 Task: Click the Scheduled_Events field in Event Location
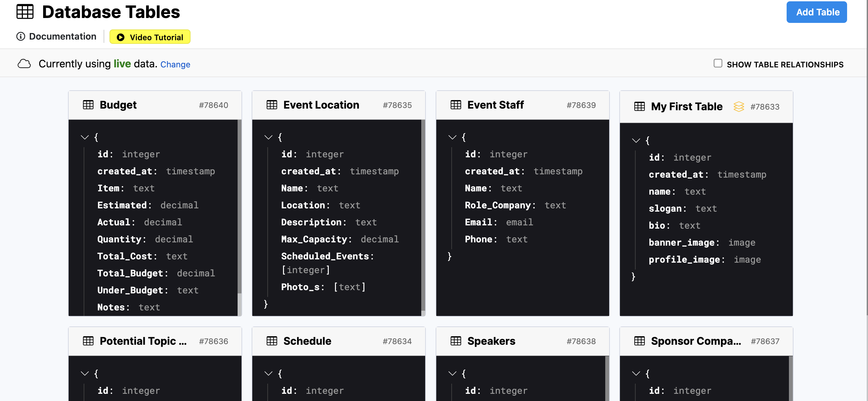328,263
